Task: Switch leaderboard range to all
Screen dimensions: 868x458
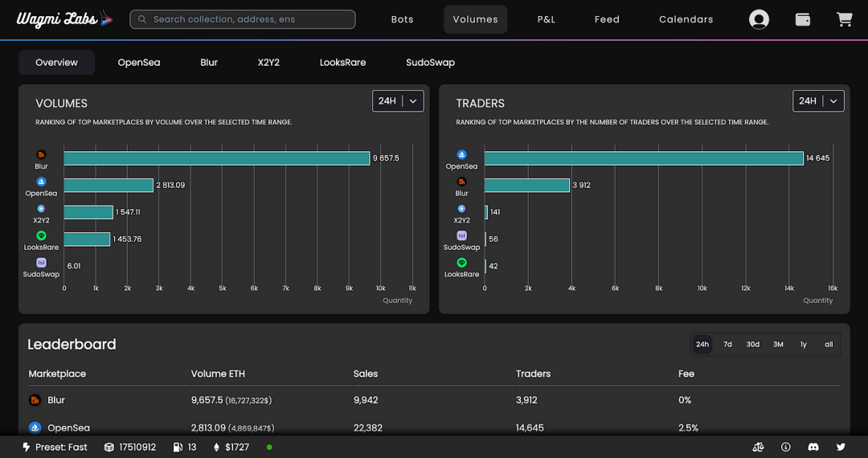Action: (x=829, y=344)
